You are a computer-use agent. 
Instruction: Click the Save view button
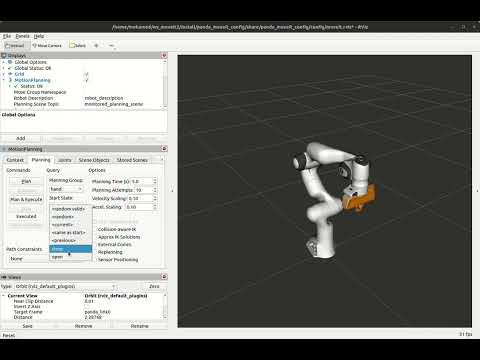click(x=28, y=326)
